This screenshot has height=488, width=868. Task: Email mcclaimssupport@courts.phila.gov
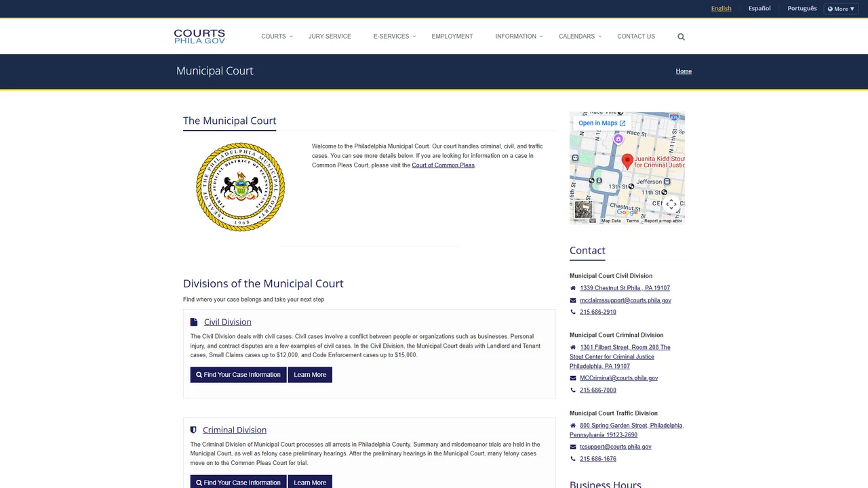(625, 300)
